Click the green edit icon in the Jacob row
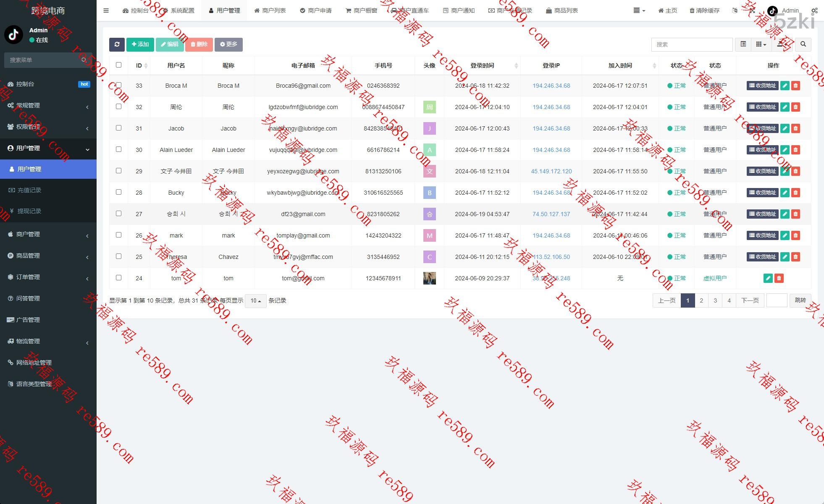The image size is (824, 504). pyautogui.click(x=785, y=128)
